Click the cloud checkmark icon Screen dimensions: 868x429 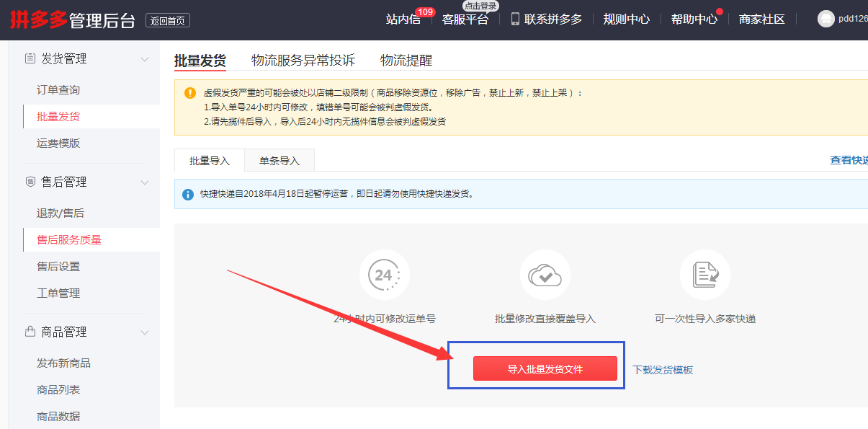tap(545, 275)
